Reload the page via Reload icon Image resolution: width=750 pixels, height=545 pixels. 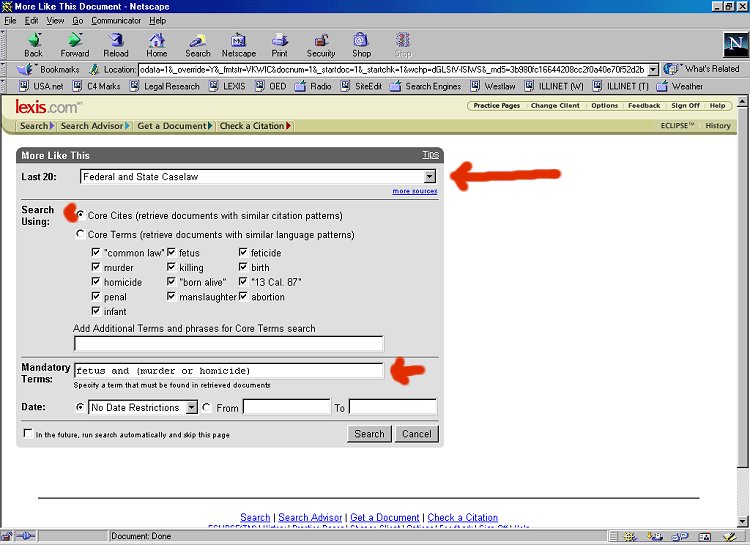(x=116, y=45)
